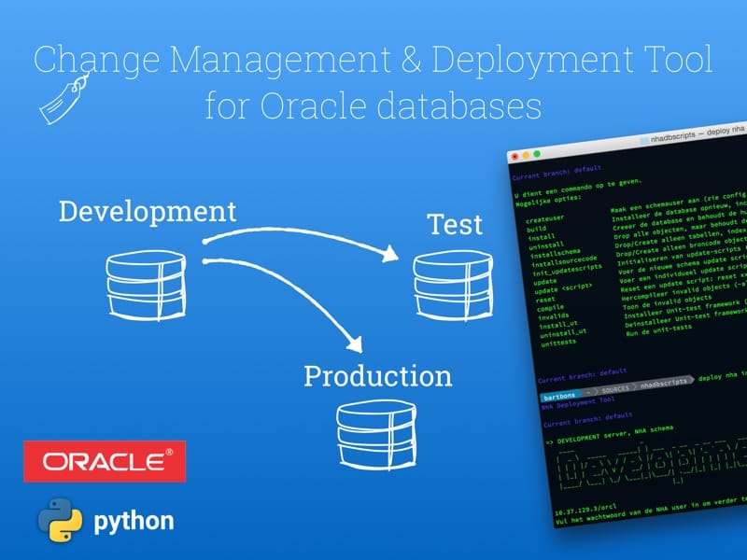Click the 'Run de unit-tests' description
This screenshot has width=747, height=560.
659,330
